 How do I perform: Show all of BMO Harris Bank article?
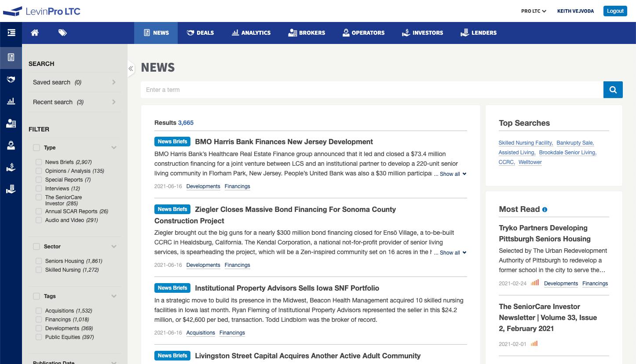click(450, 174)
